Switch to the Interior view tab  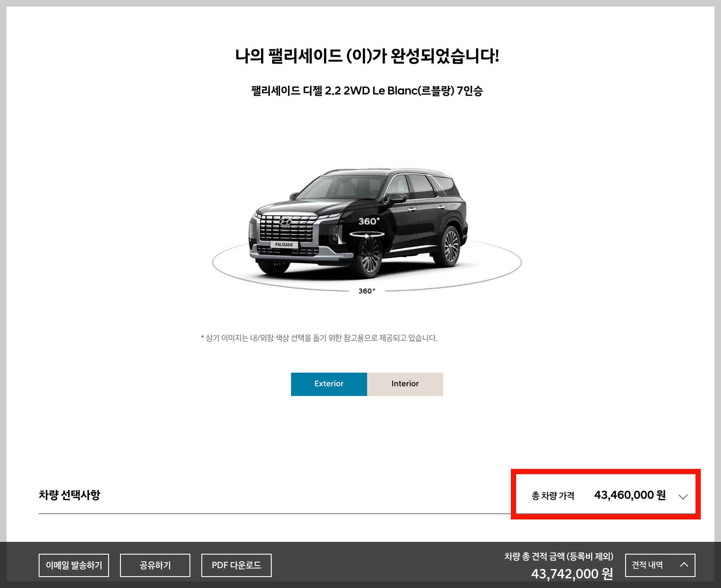pos(405,384)
